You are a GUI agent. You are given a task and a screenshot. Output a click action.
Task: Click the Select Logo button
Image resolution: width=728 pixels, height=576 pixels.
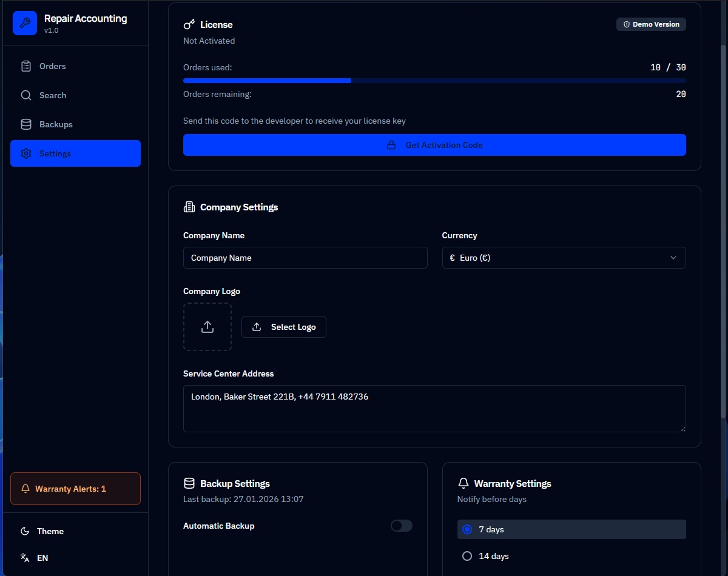tap(283, 326)
